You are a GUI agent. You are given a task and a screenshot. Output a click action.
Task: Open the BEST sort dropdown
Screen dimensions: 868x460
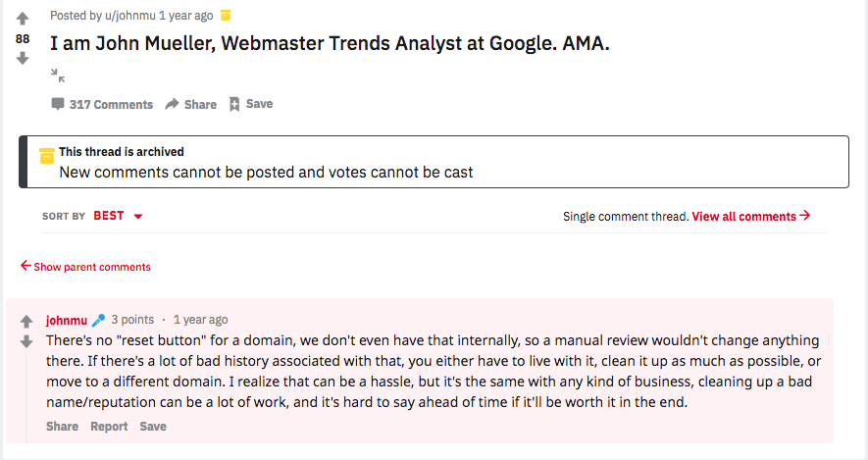[x=109, y=216]
